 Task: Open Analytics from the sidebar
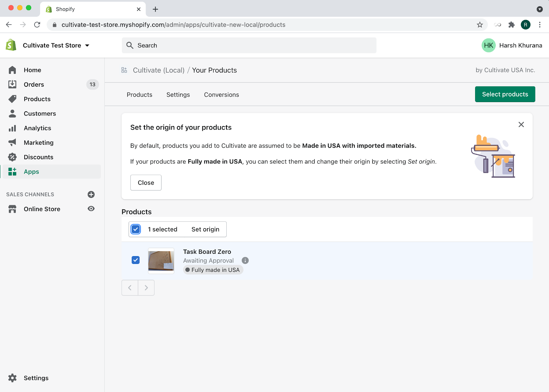coord(37,128)
